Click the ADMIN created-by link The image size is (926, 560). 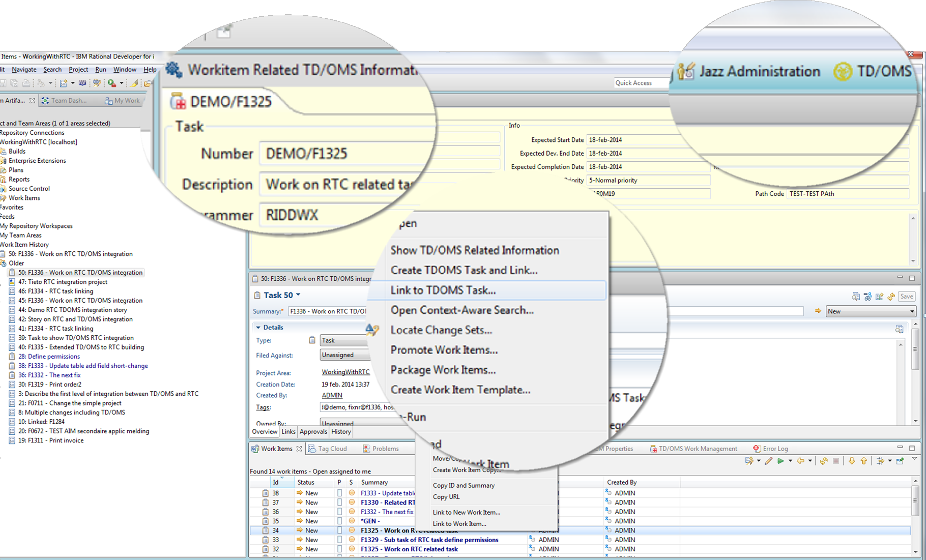click(x=332, y=395)
